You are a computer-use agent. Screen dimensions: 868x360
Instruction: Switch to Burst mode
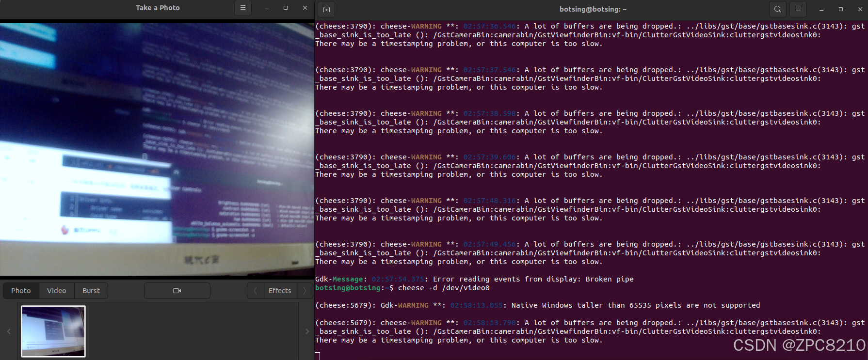tap(91, 291)
